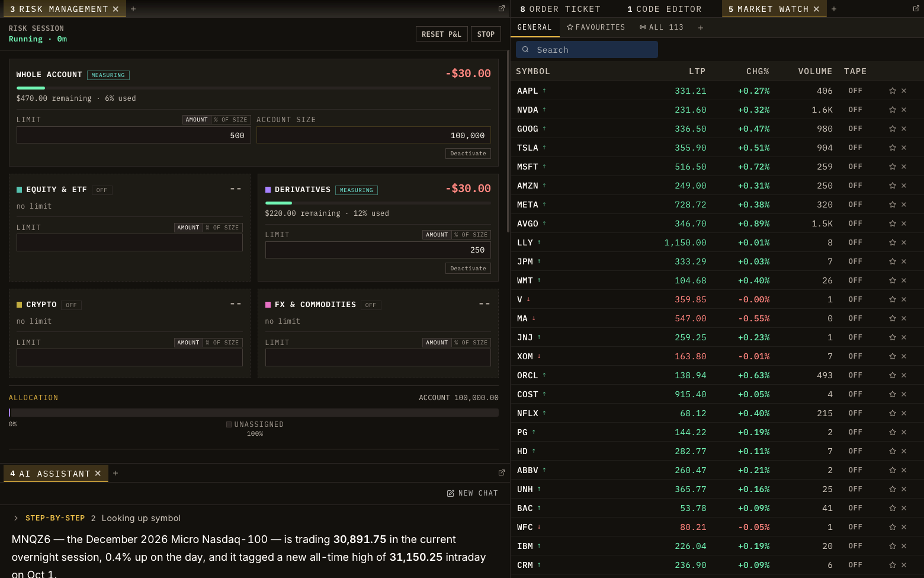Toggle tape for AMZN row

855,186
